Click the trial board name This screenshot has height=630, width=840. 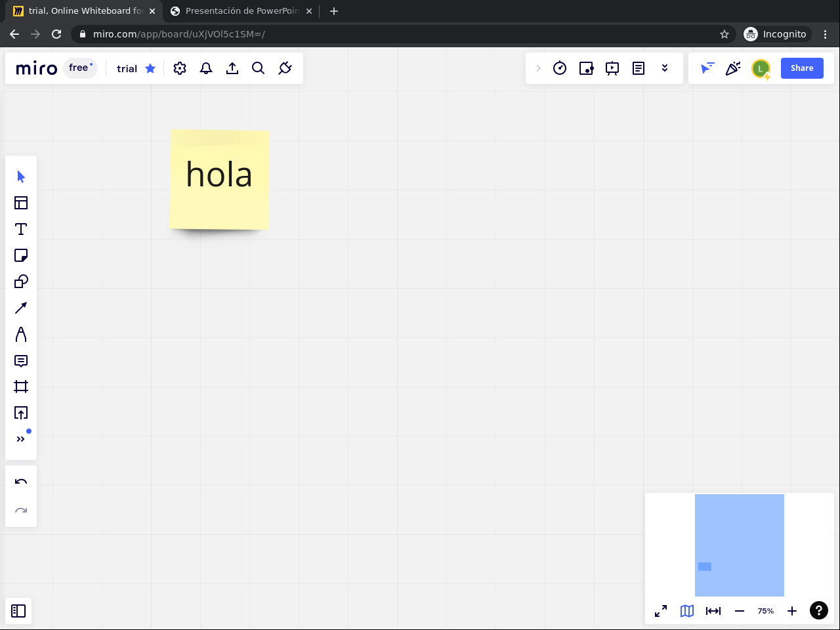[x=127, y=69]
